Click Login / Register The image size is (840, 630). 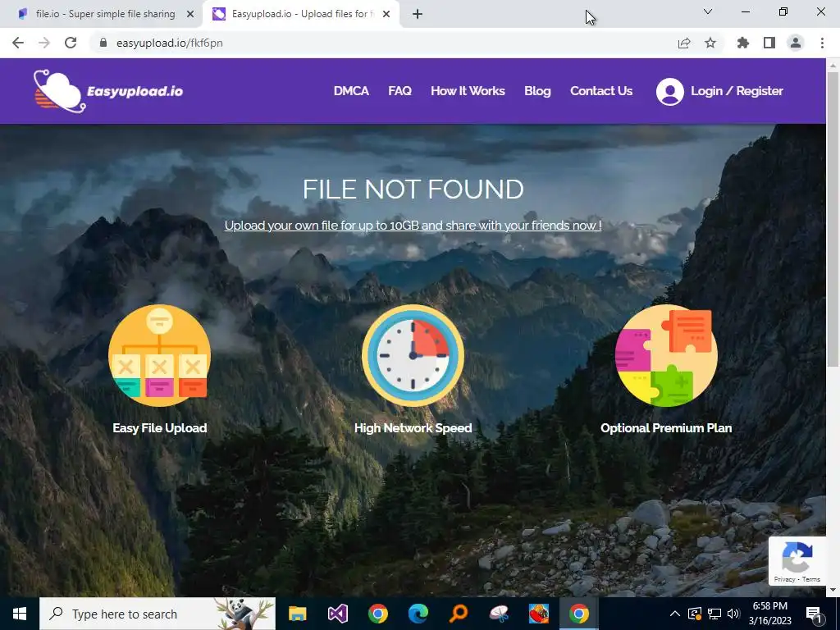(x=737, y=91)
